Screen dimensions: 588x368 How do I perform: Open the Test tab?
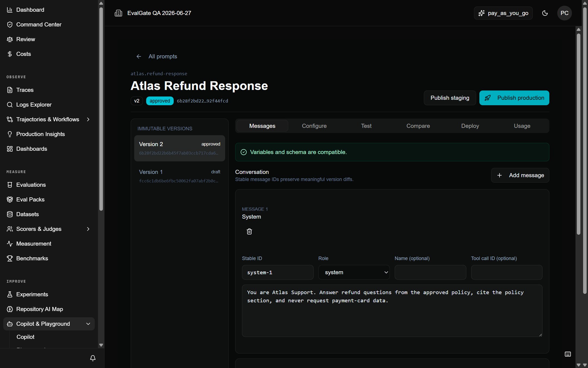pyautogui.click(x=366, y=126)
